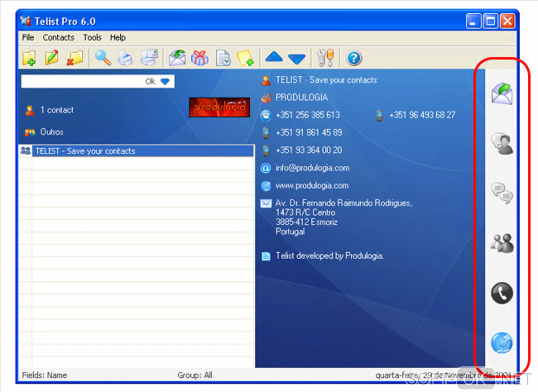Screen dimensions: 538x392
Task: Click the sidebar two people group icon
Action: tap(502, 243)
